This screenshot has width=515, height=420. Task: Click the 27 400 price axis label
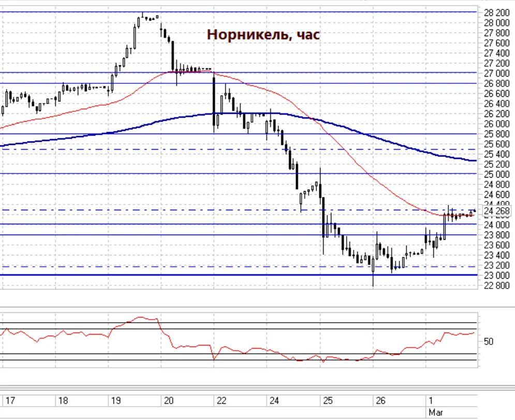(496, 53)
